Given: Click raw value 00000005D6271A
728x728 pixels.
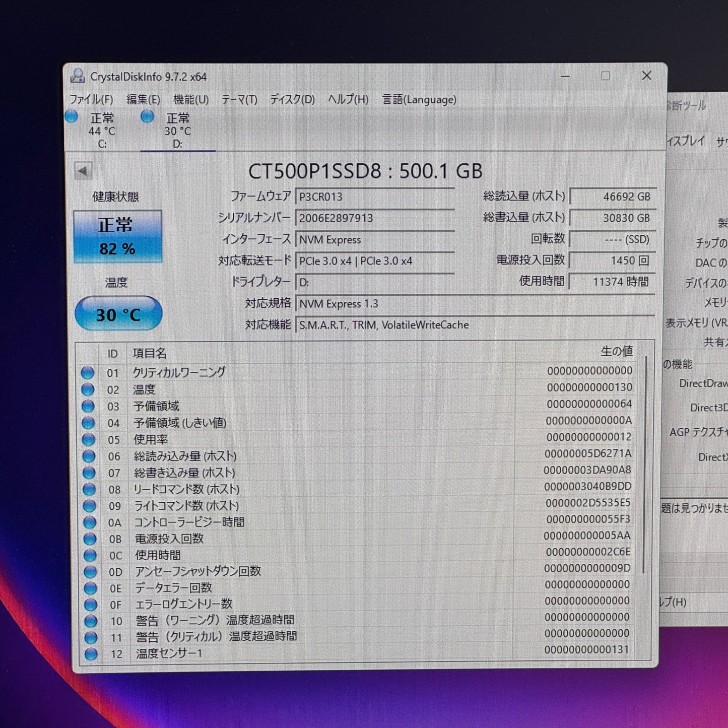Looking at the screenshot, I should (588, 453).
